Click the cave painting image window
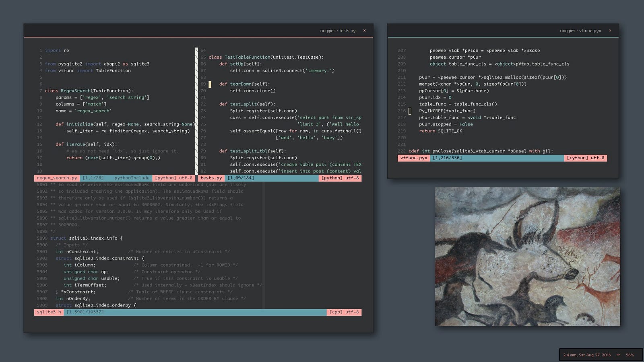 coord(527,256)
